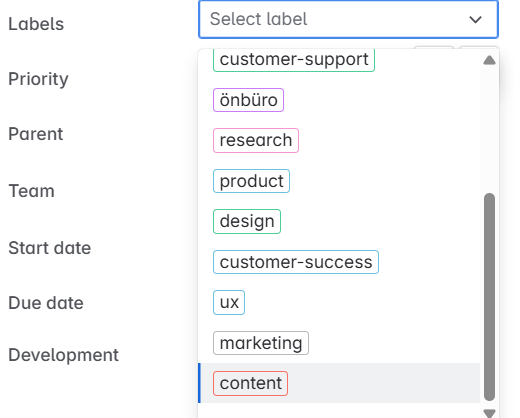Click the Team field label

pos(31,191)
